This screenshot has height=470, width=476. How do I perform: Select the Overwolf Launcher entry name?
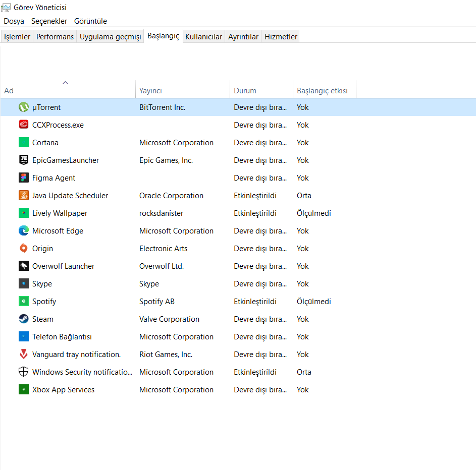pyautogui.click(x=63, y=266)
